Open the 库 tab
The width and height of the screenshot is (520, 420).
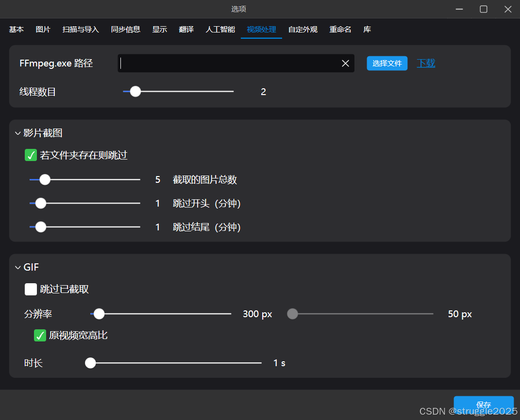[367, 30]
